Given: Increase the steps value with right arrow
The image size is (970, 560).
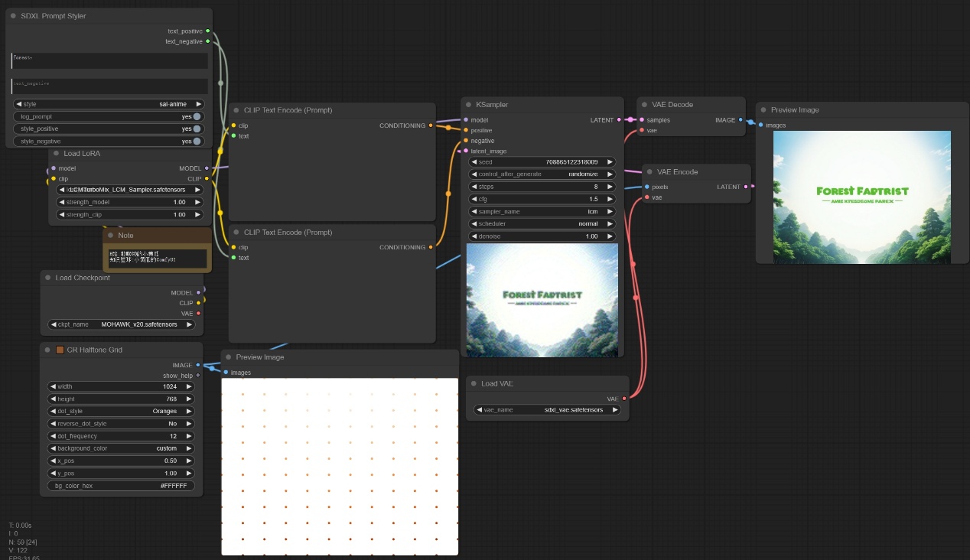Looking at the screenshot, I should [x=610, y=187].
